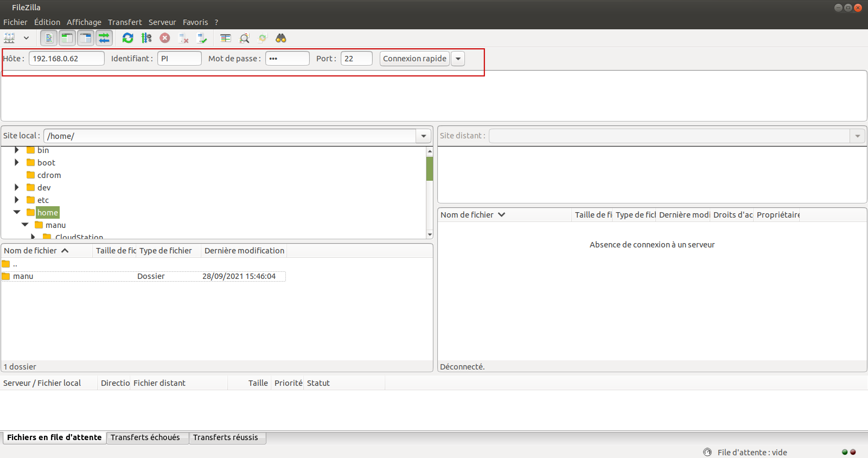Open the Serveur menu
Image resolution: width=868 pixels, height=458 pixels.
coord(162,22)
